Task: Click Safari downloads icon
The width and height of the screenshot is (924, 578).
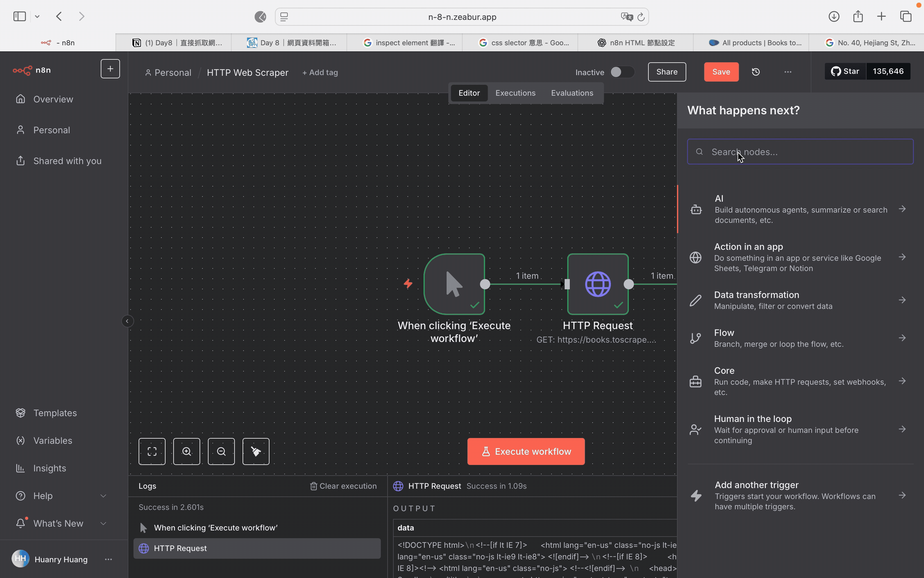Action: click(x=834, y=16)
